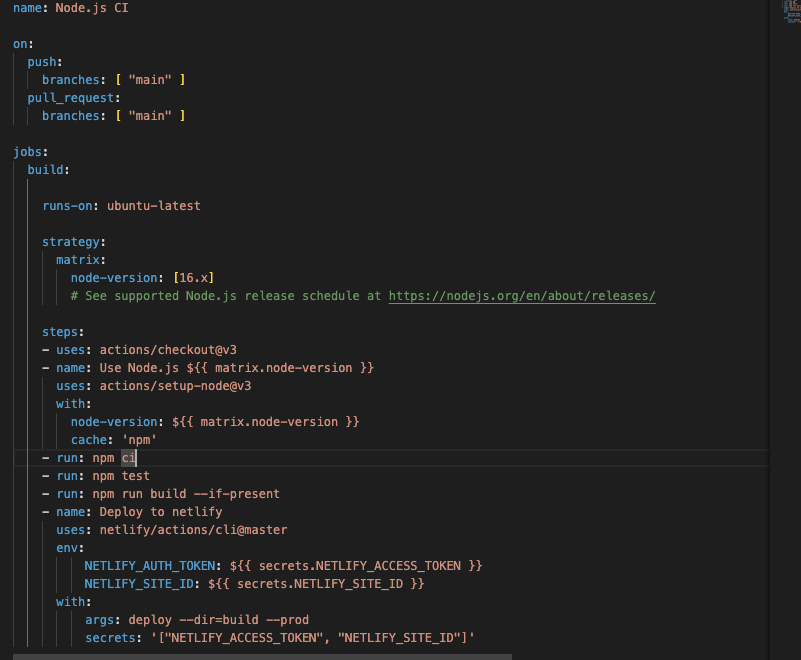
Task: Click the 'matrix:' key
Action: [x=81, y=260]
